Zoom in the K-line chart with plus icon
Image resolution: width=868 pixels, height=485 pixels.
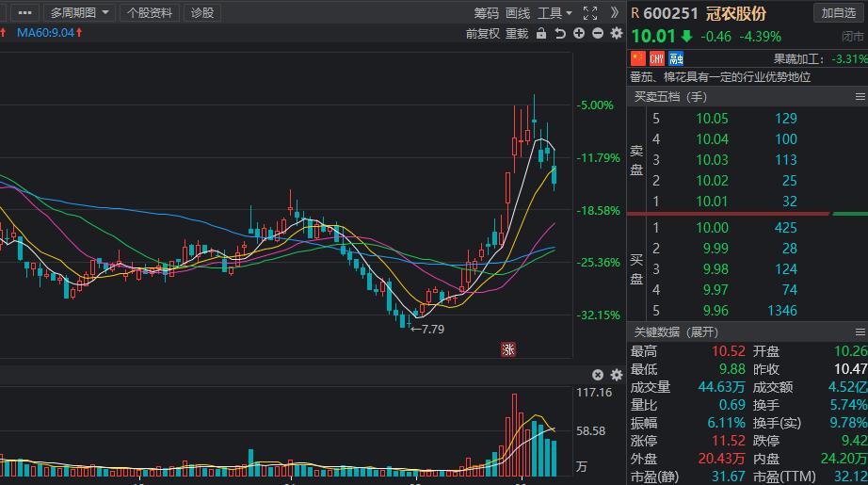pos(579,33)
